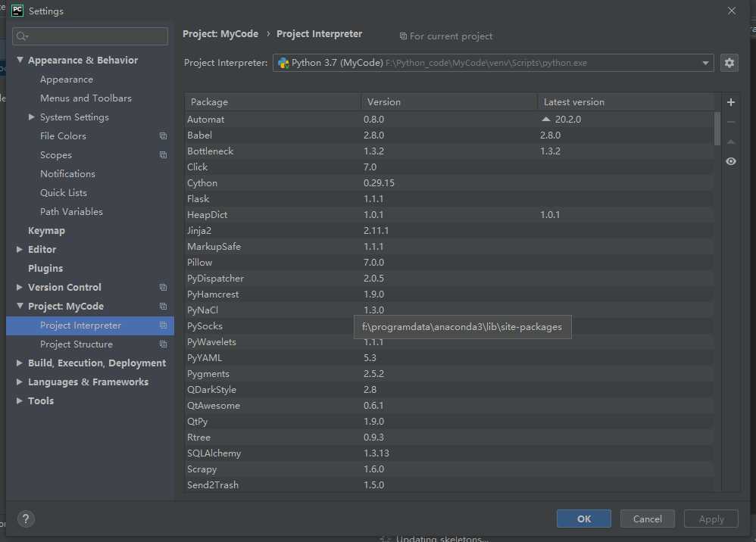Select the Pillow package row
Viewport: 756px width, 542px height.
[449, 262]
